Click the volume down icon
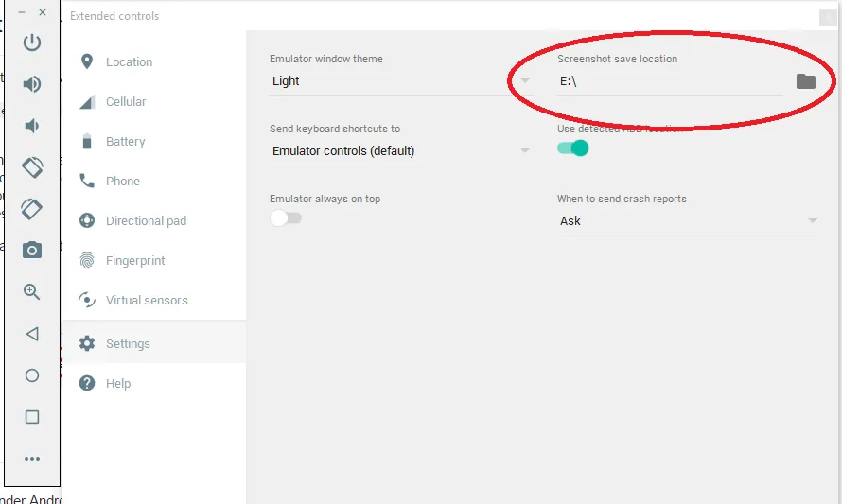Screen dimensions: 842x504 [32, 126]
